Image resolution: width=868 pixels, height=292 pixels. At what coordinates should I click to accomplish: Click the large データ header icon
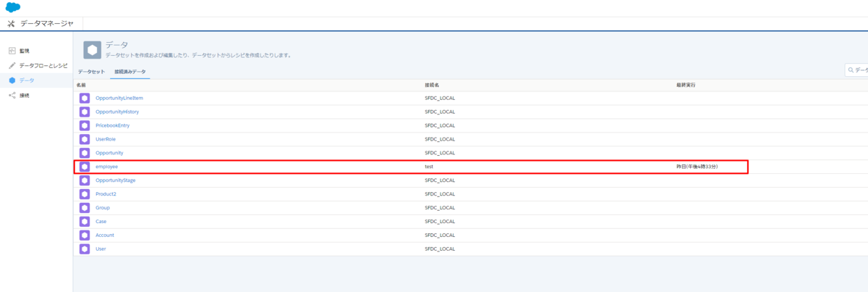[92, 50]
